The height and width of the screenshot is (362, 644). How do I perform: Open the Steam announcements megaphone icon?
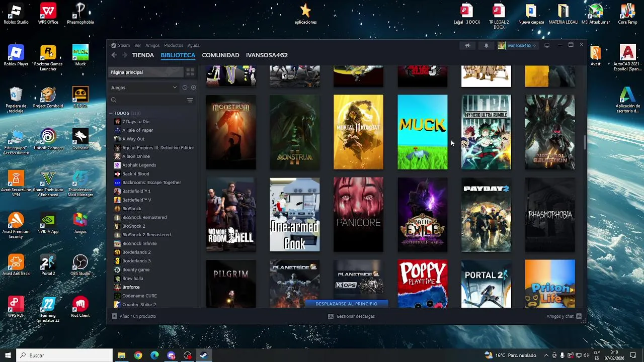coord(467,45)
